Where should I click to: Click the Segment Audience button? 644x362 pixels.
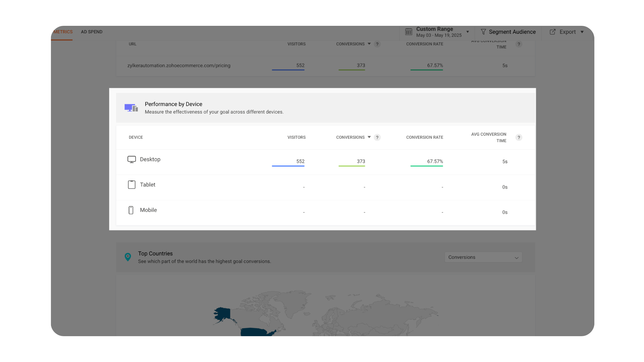point(512,32)
